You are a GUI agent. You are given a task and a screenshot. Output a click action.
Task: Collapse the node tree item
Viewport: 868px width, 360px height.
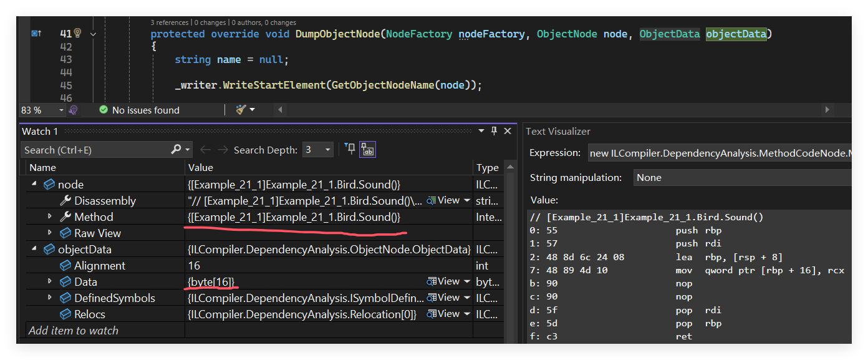(34, 185)
